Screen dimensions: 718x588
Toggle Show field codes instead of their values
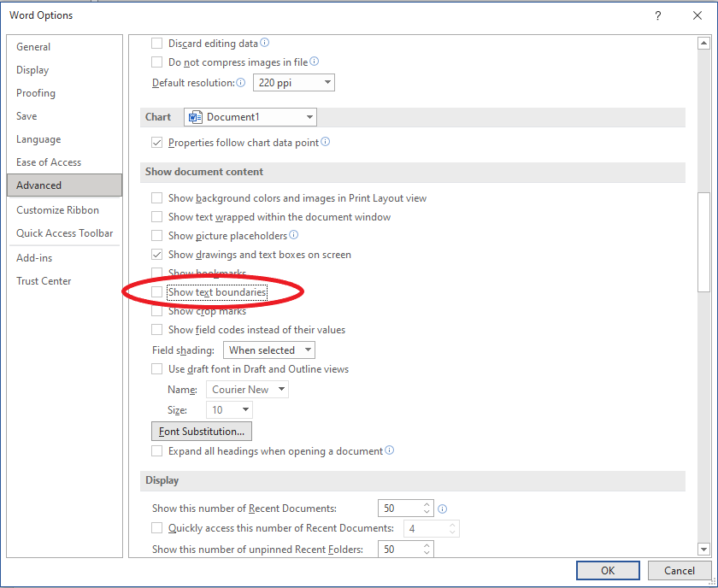coord(156,330)
